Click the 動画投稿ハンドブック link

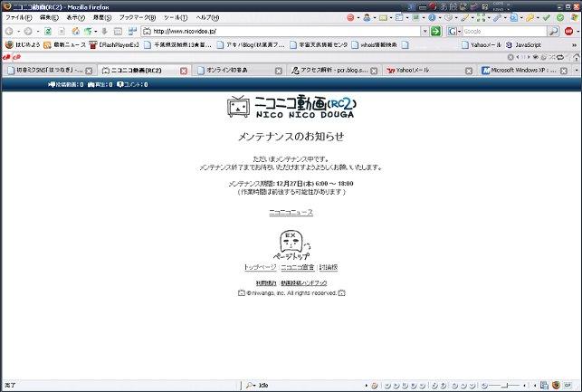(x=304, y=283)
